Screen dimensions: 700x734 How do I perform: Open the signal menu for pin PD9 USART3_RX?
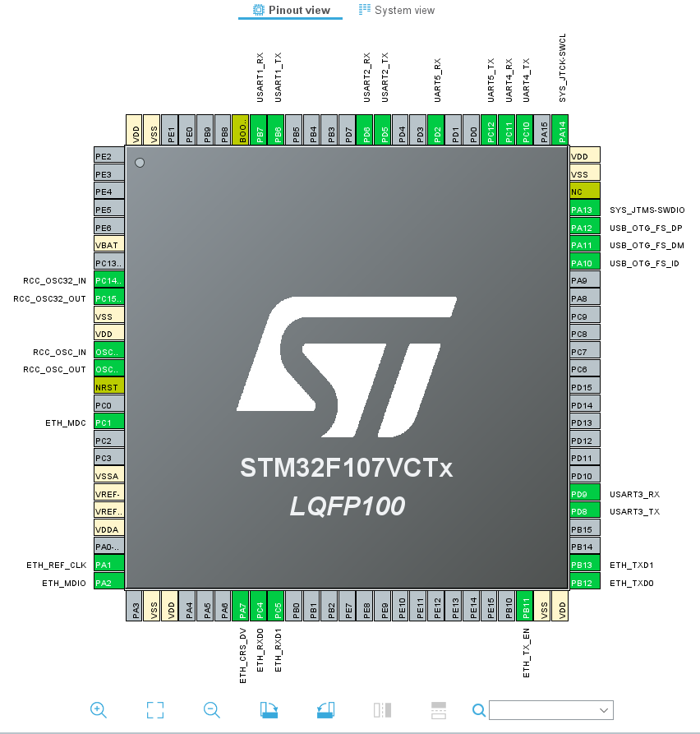pyautogui.click(x=583, y=493)
